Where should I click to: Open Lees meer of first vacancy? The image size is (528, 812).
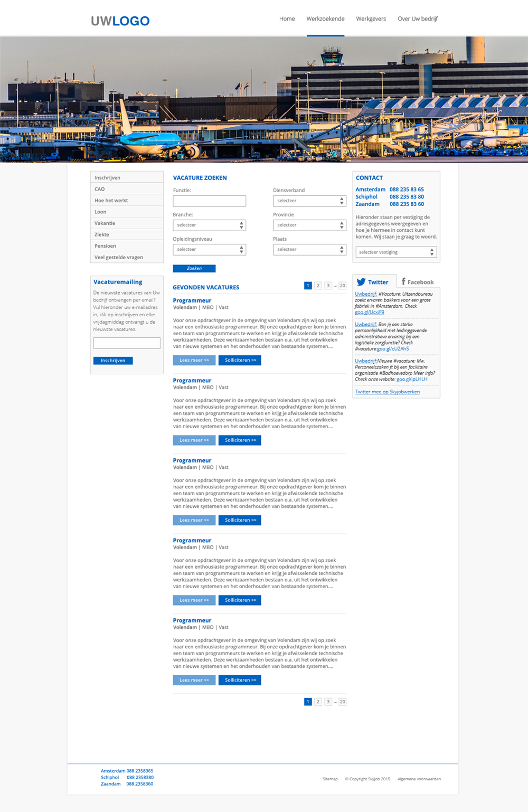[194, 360]
